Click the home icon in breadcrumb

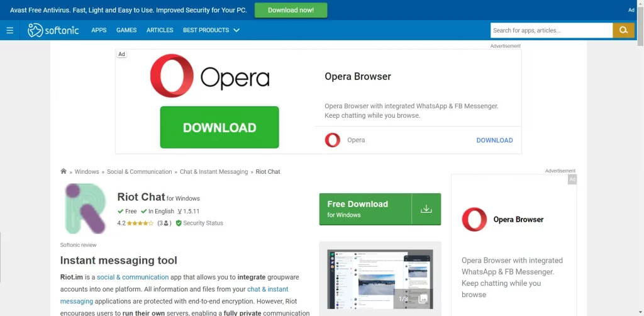click(x=64, y=171)
